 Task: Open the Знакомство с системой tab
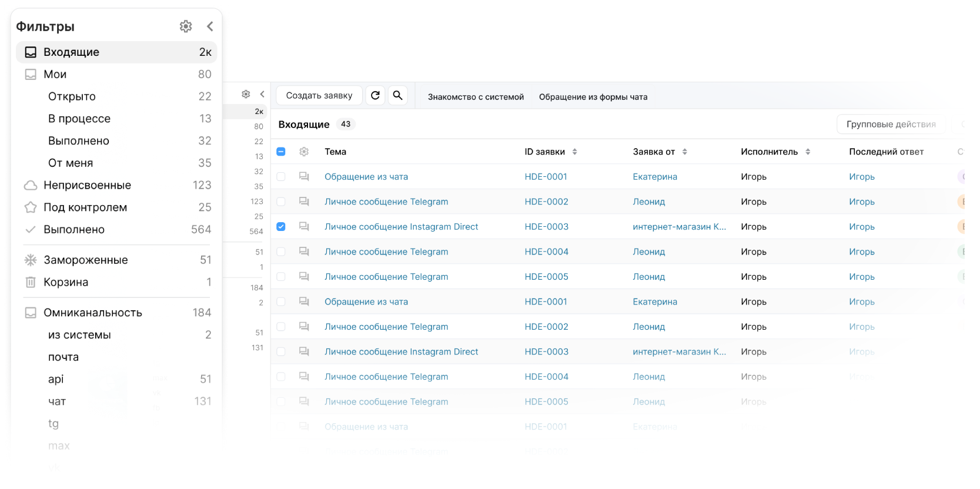476,97
